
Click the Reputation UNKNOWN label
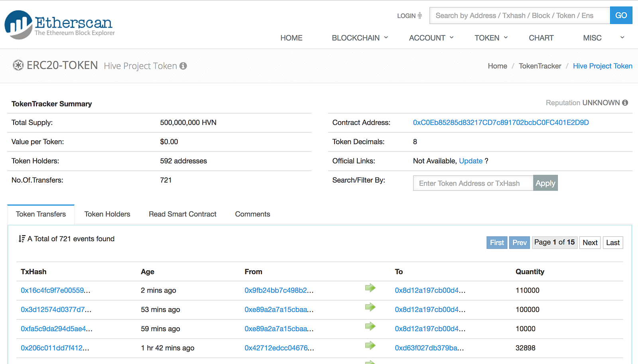coord(583,103)
